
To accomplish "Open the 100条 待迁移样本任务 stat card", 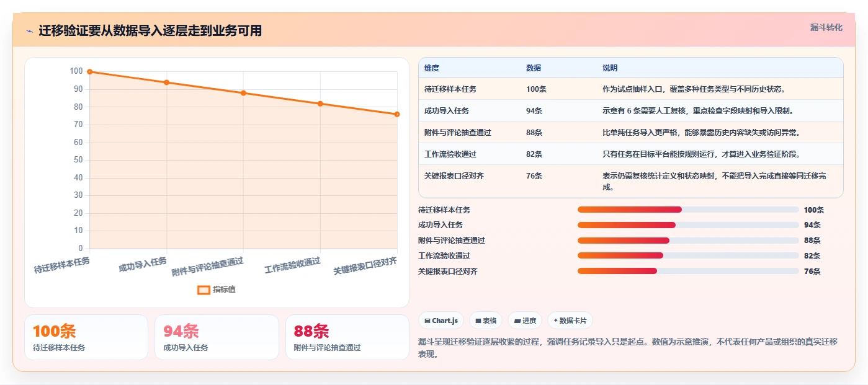I will [x=86, y=337].
